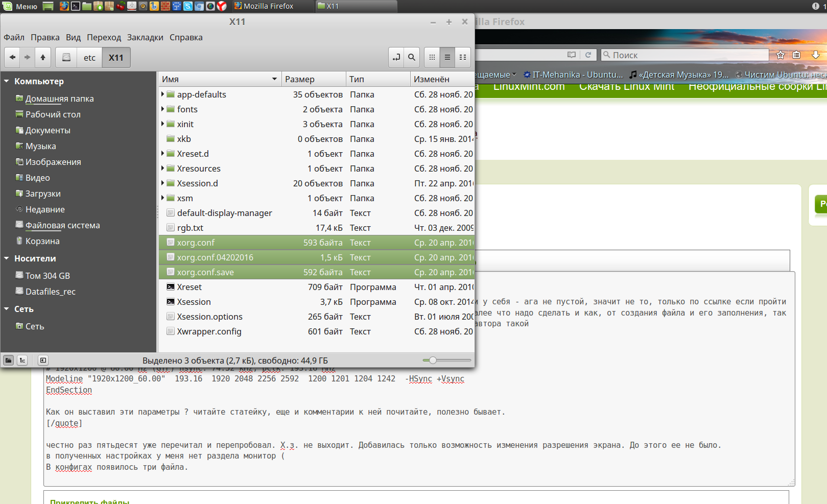Show tree view in sidebar
Image resolution: width=827 pixels, height=504 pixels.
22,361
